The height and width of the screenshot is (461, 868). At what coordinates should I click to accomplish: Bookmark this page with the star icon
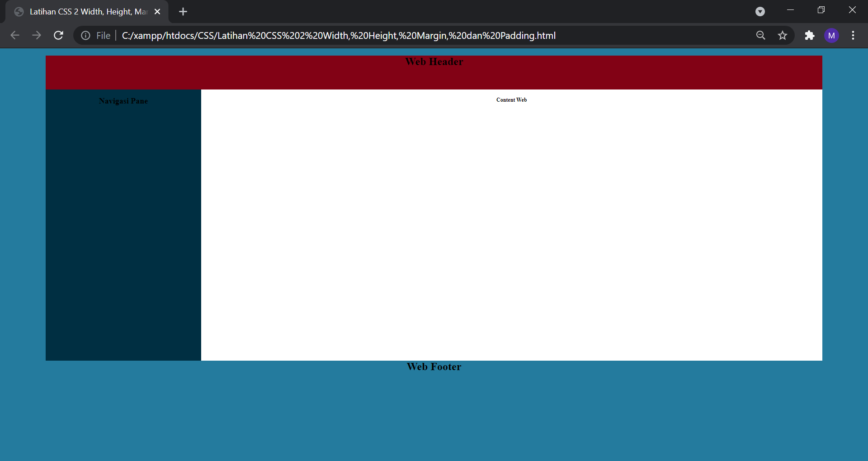(x=783, y=35)
